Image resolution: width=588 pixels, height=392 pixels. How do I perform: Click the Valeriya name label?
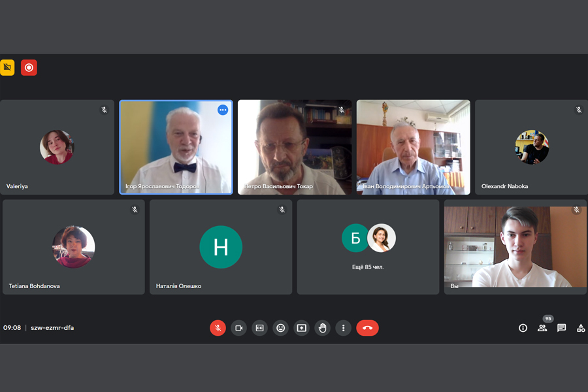[17, 186]
